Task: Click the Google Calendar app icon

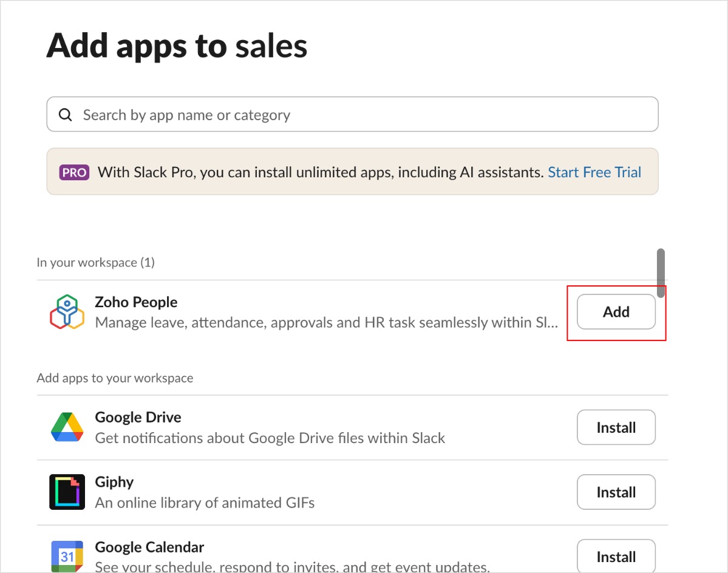Action: click(x=67, y=556)
